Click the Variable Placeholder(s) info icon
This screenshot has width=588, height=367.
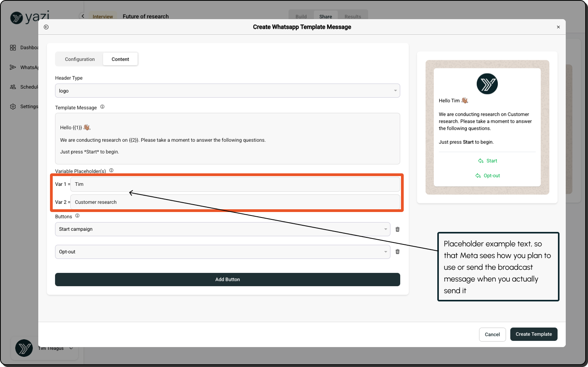111,171
